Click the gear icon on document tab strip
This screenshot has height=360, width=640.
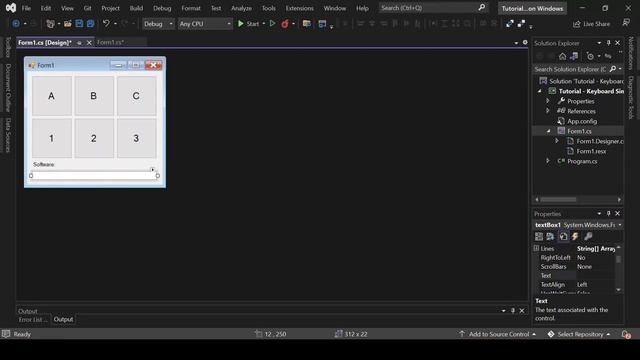[525, 42]
